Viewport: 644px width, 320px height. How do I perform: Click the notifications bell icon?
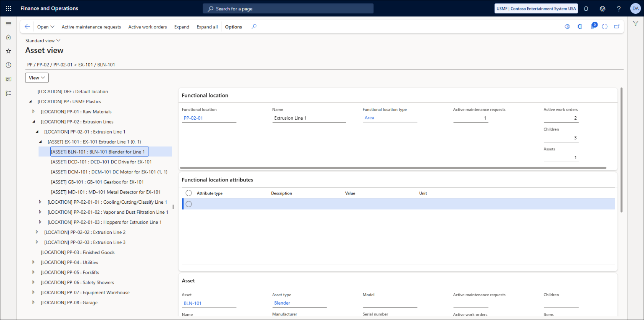pos(586,9)
